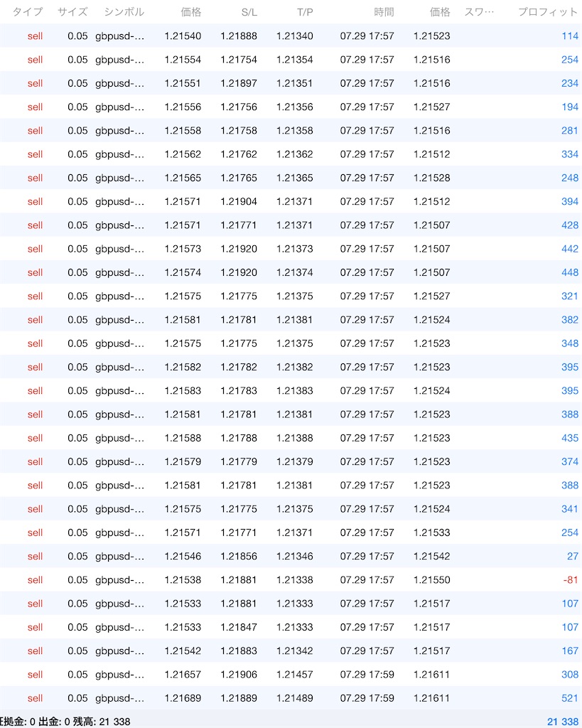Click the current price 1.21550

click(431, 580)
